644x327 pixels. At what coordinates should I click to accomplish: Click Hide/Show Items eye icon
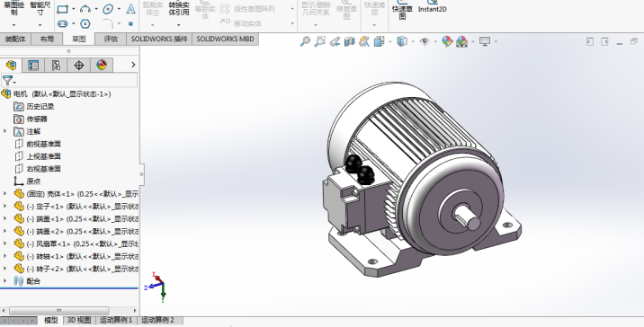425,41
